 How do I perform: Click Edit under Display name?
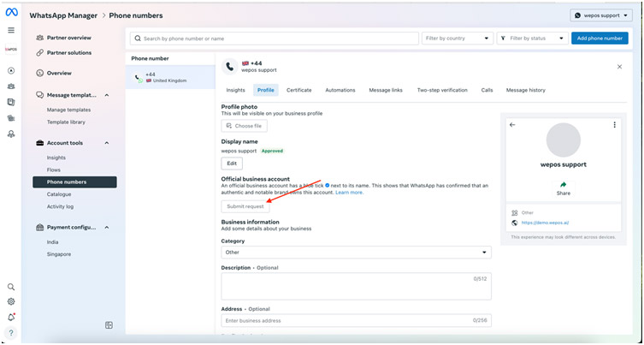coord(232,164)
